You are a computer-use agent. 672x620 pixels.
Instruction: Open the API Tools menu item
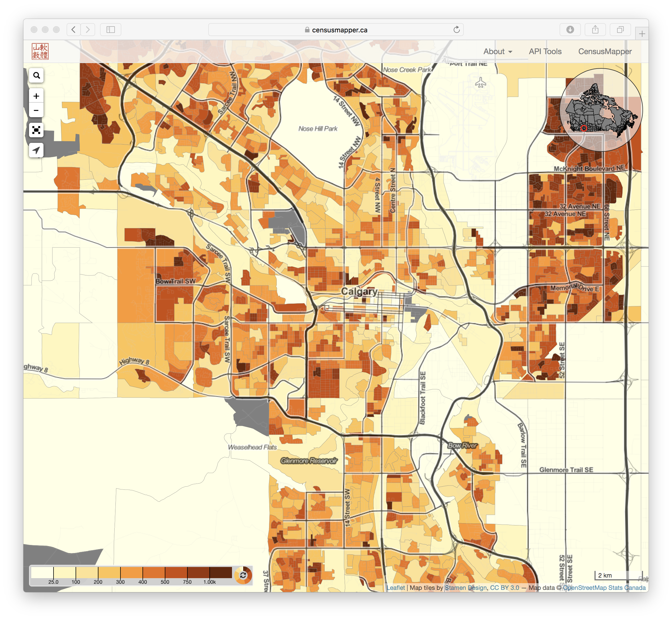tap(545, 51)
